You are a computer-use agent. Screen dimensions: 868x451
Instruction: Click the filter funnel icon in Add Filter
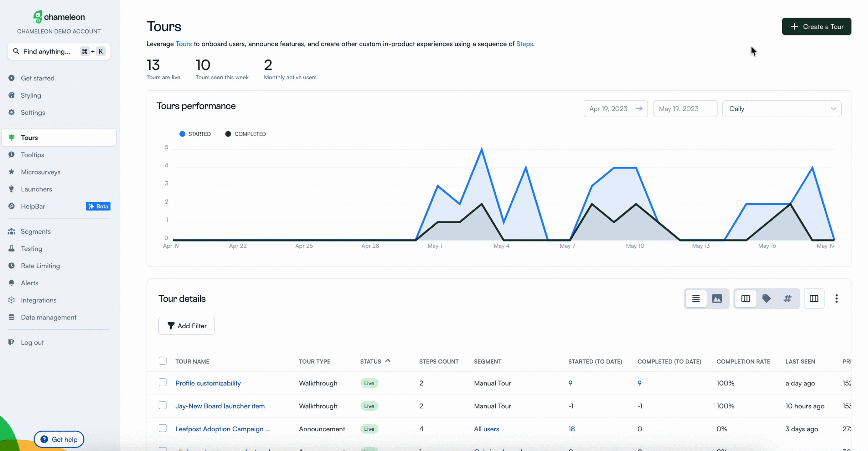pyautogui.click(x=171, y=326)
